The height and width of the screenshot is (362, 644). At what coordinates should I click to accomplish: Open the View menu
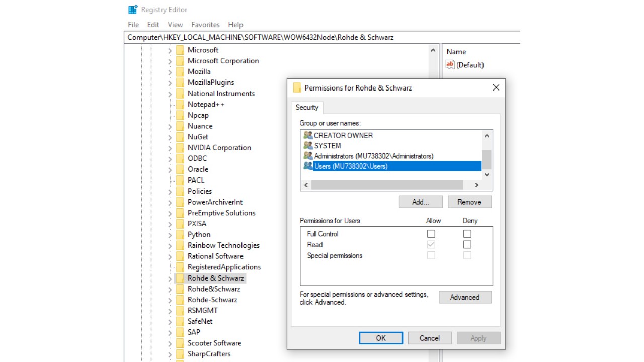click(x=175, y=24)
